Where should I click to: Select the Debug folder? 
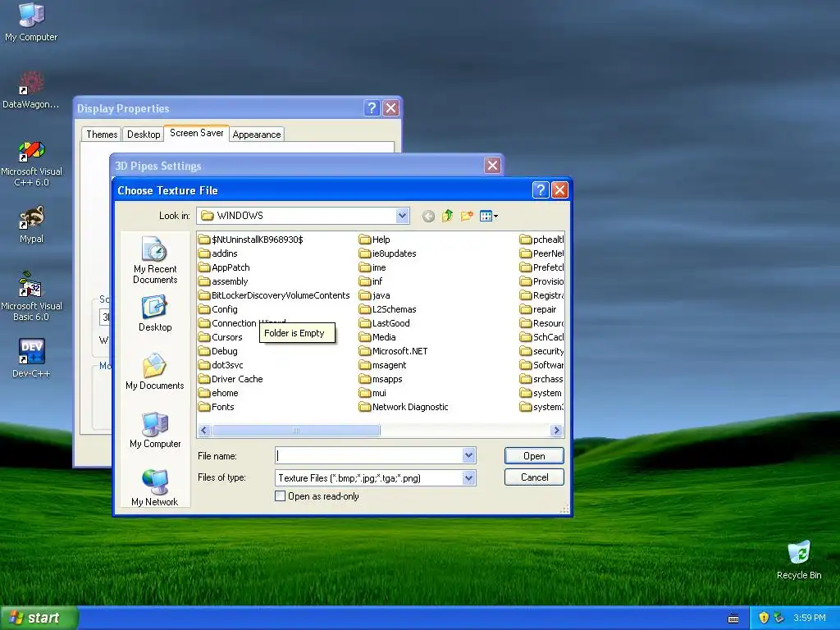218,351
